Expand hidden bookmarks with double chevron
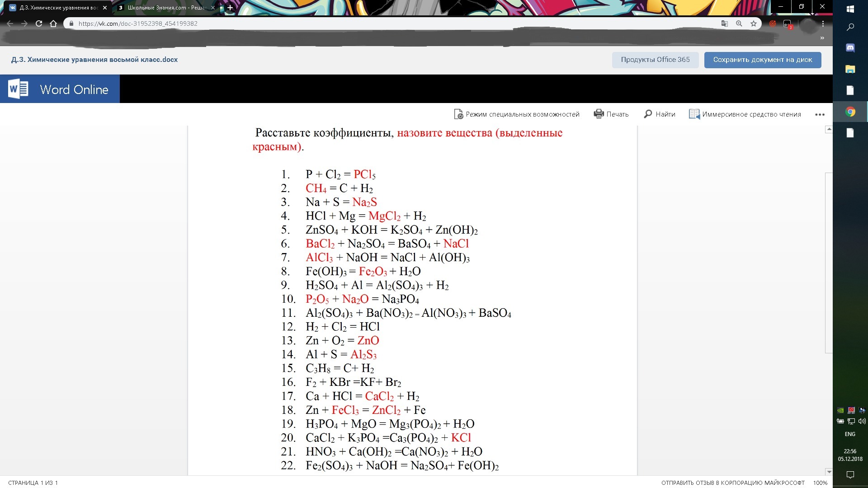 point(822,38)
